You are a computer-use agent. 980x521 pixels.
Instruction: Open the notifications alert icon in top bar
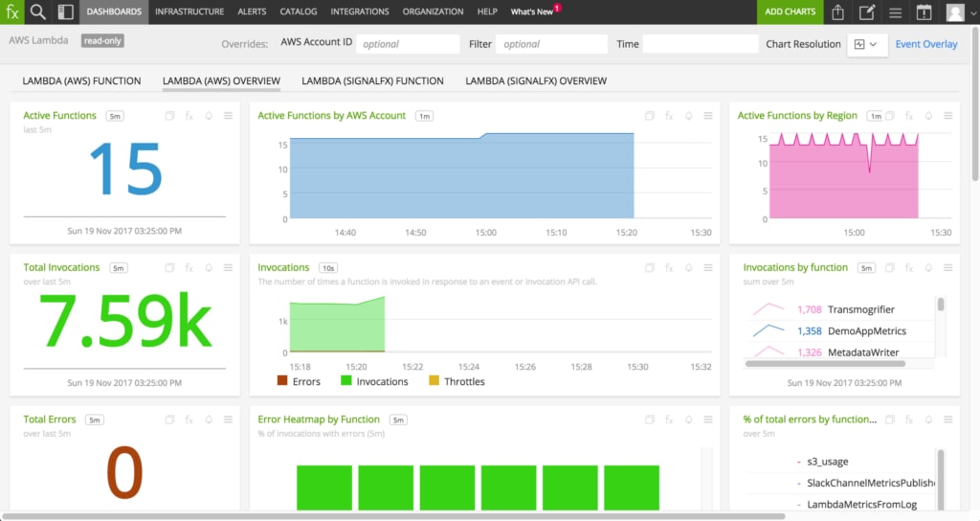click(924, 11)
